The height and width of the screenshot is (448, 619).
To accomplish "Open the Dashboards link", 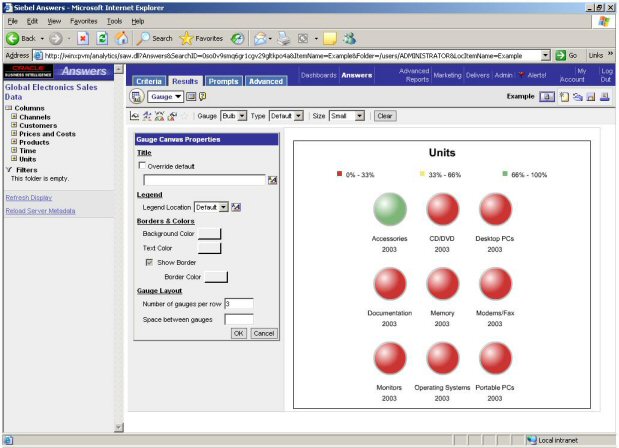I will click(319, 75).
